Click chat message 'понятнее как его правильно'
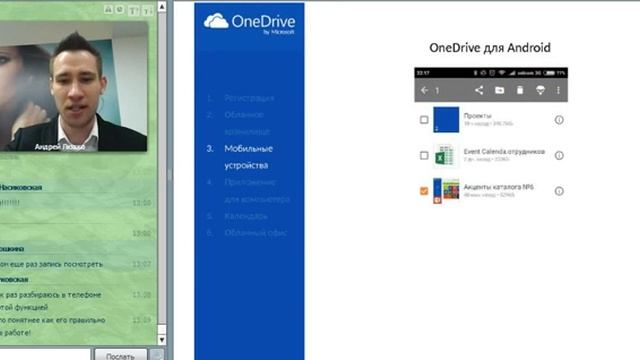The width and height of the screenshot is (640, 360). pos(56,320)
